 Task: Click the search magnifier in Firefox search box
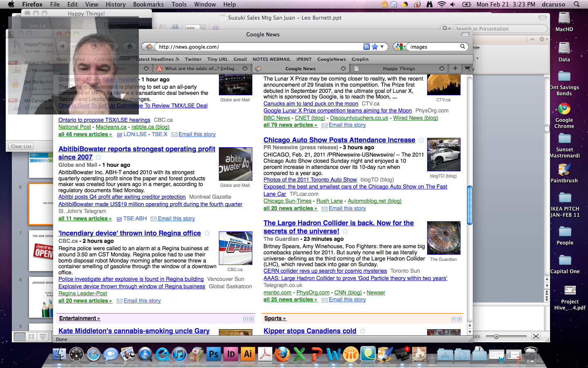pos(462,47)
